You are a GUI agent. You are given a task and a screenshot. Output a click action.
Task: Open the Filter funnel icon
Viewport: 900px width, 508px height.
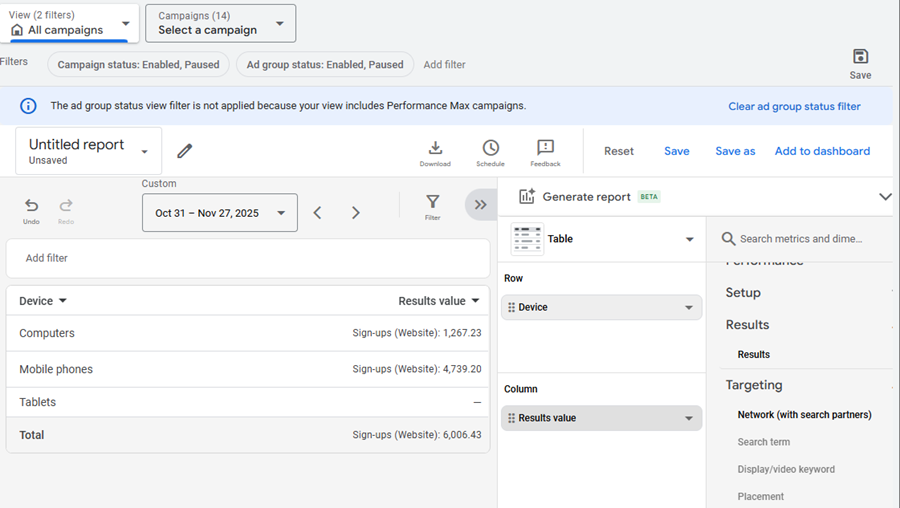[432, 203]
